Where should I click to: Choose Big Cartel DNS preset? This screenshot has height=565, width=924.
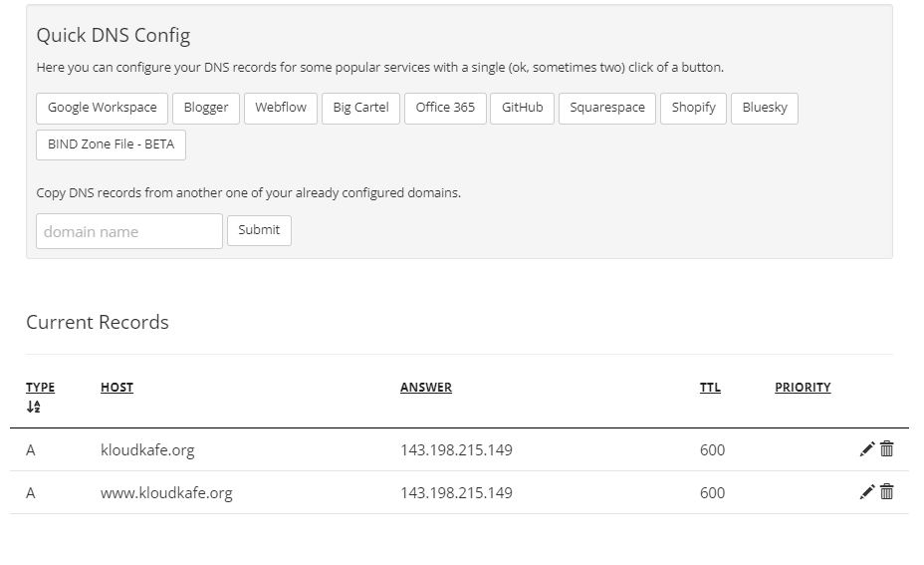[360, 108]
